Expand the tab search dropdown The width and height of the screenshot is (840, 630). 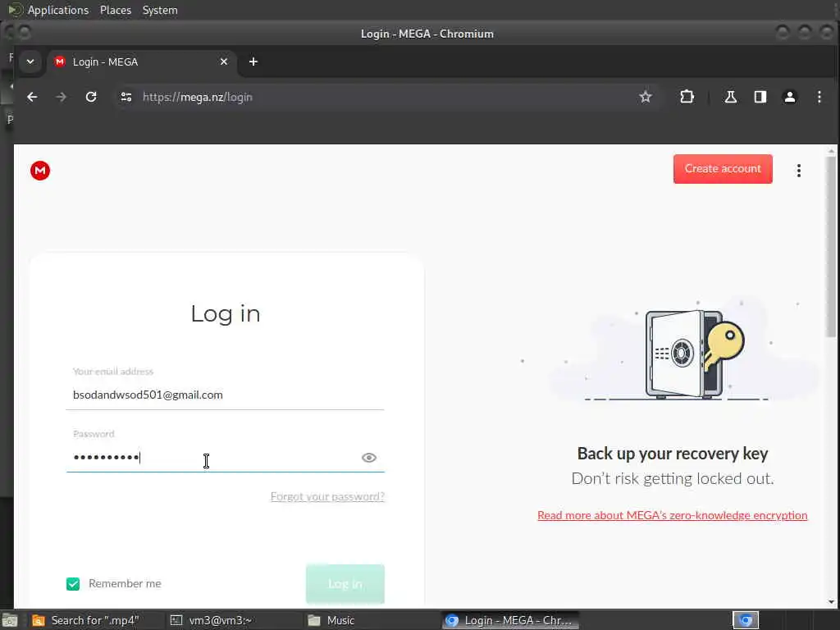pos(30,62)
